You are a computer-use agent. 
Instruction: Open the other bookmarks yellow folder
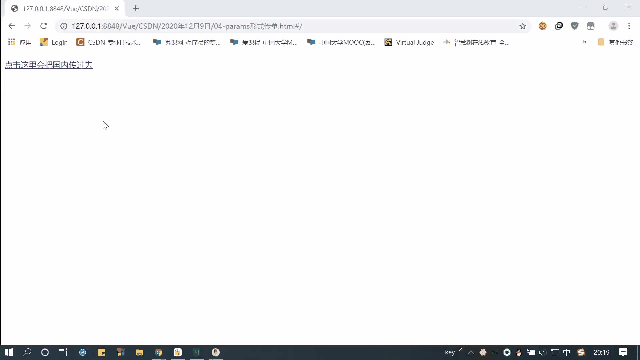coord(615,42)
